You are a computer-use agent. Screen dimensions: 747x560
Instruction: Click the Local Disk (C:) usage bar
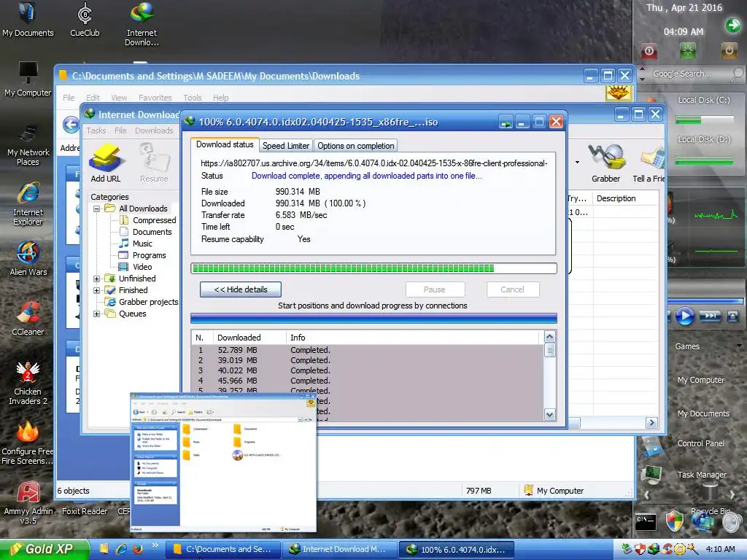click(705, 120)
